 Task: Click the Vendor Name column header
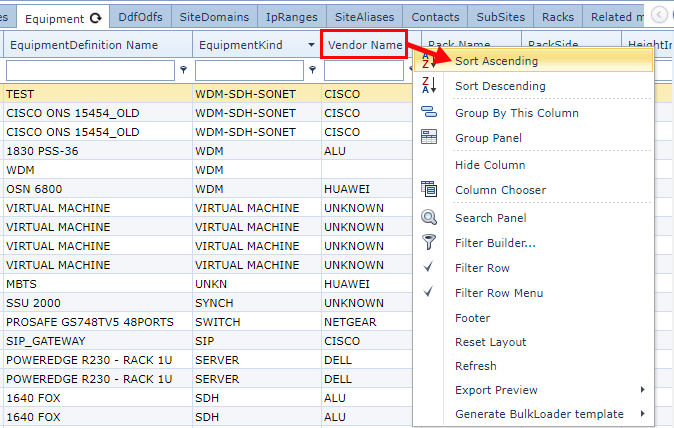pos(364,45)
